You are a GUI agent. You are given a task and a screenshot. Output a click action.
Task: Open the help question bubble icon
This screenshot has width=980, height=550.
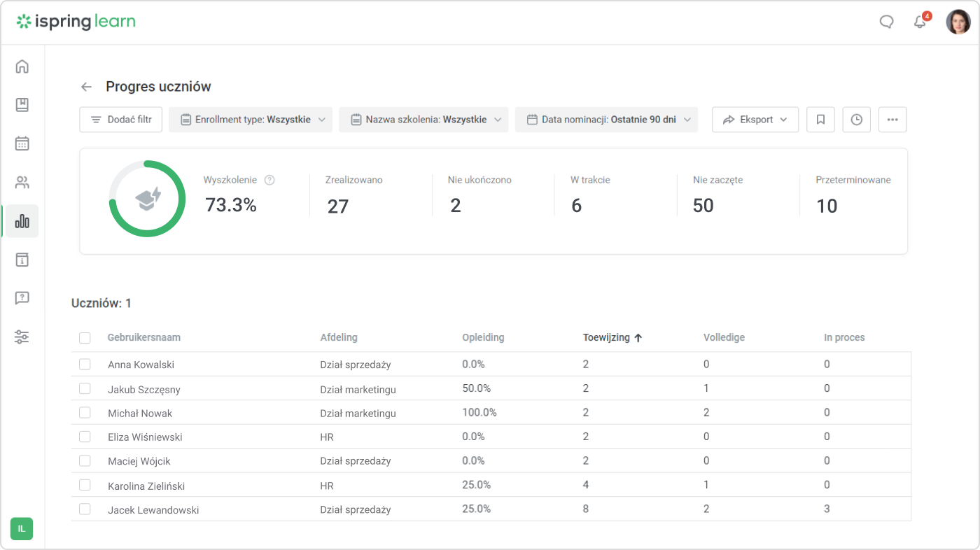22,298
